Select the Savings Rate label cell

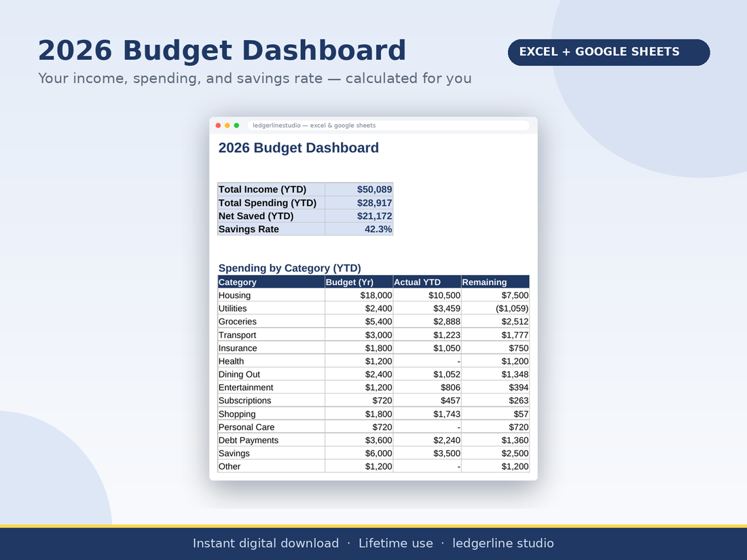pyautogui.click(x=271, y=229)
